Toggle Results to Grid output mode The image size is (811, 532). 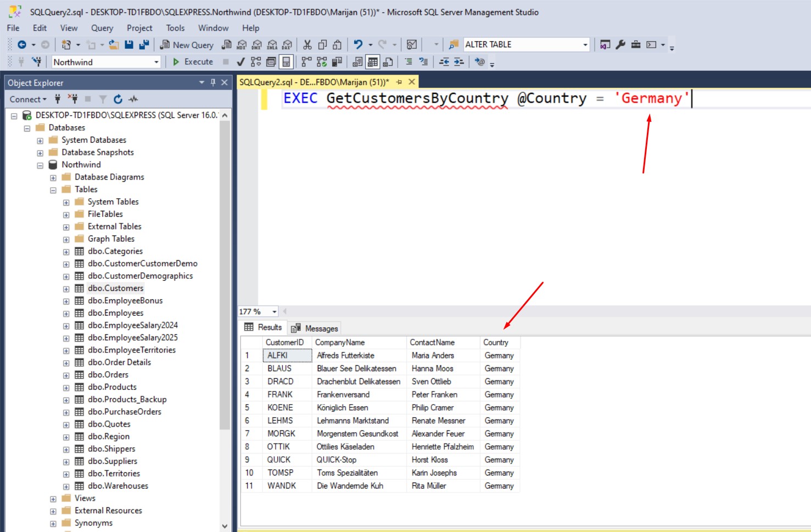pos(373,62)
